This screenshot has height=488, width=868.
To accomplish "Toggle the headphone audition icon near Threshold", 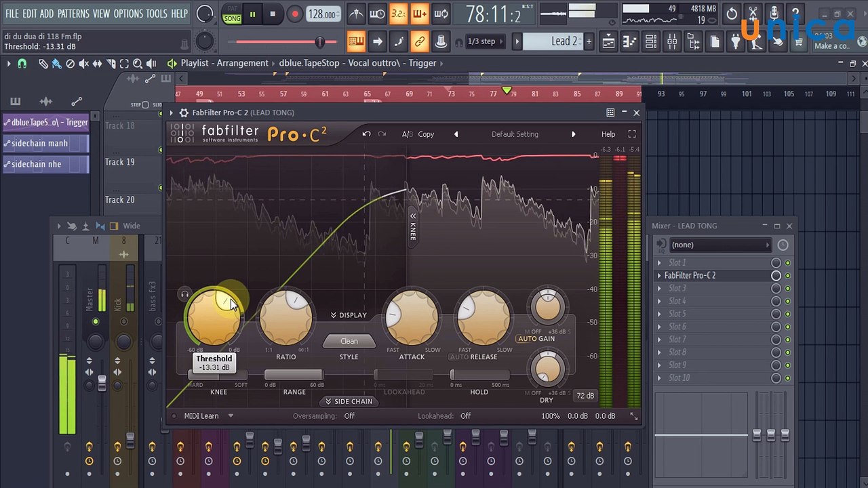I will pos(184,294).
